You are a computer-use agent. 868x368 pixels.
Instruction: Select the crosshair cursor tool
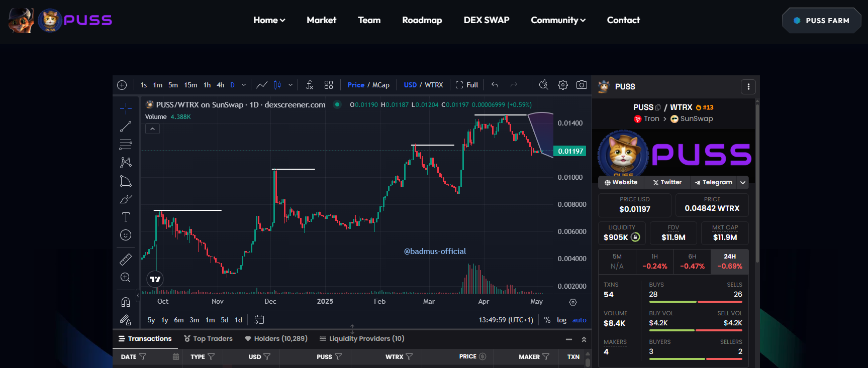(126, 108)
